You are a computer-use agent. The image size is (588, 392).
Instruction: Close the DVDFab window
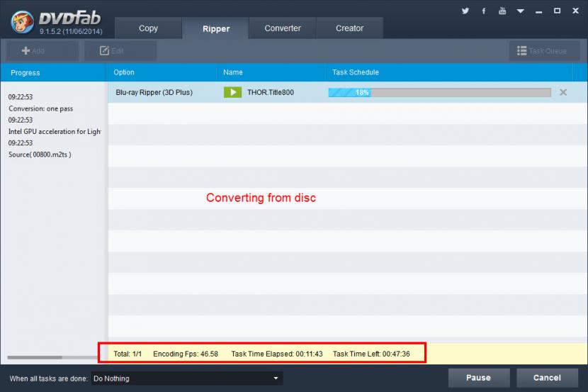pyautogui.click(x=576, y=11)
